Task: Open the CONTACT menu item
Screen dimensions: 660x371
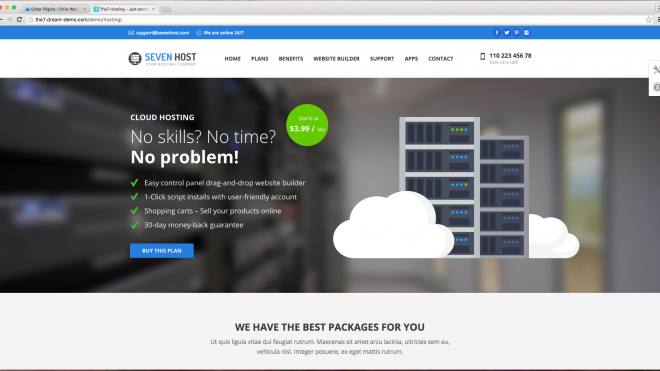Action: pyautogui.click(x=441, y=59)
